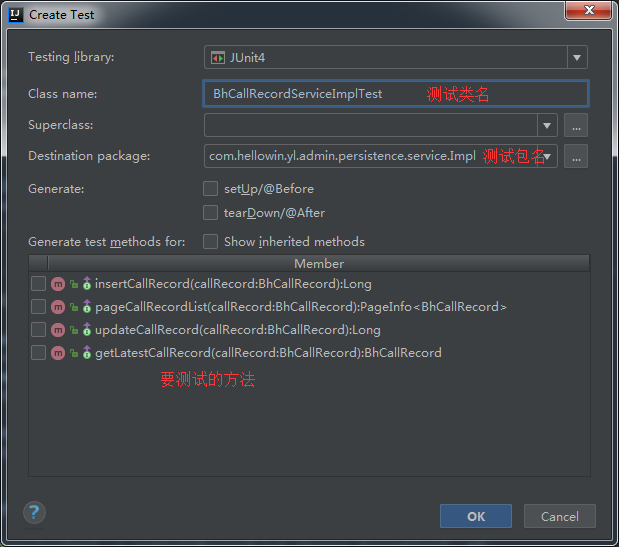Check the insertCallRecord method checkbox
The height and width of the screenshot is (547, 619).
click(38, 284)
